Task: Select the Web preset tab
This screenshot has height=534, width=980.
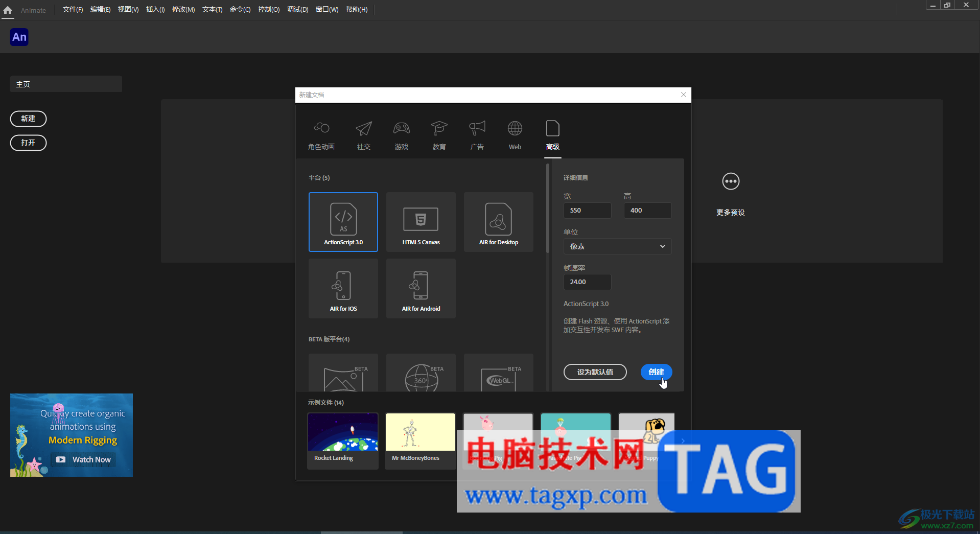Action: tap(515, 135)
